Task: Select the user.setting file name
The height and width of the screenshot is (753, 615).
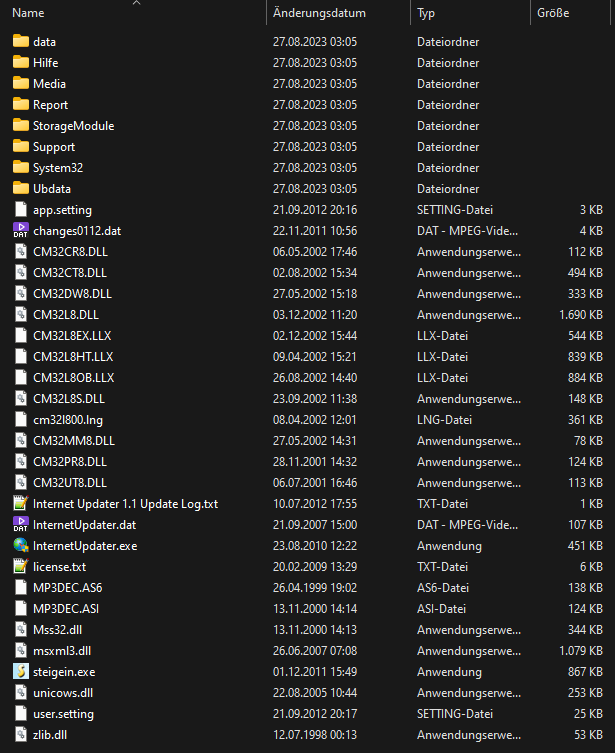Action: click(x=63, y=714)
